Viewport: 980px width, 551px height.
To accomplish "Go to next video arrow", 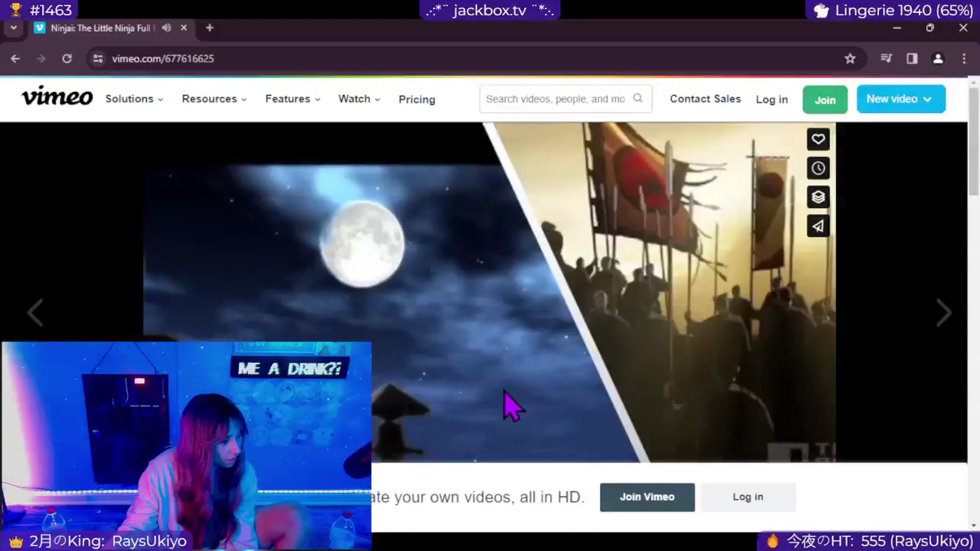I will [944, 312].
